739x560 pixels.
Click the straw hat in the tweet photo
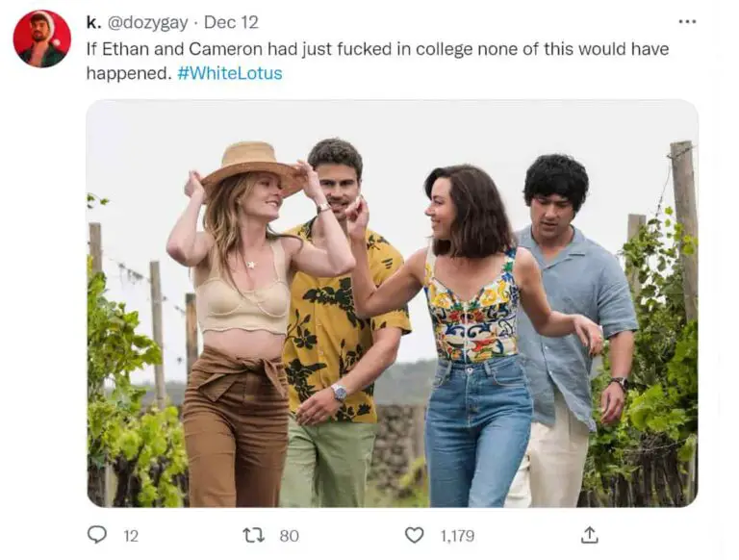click(x=252, y=163)
